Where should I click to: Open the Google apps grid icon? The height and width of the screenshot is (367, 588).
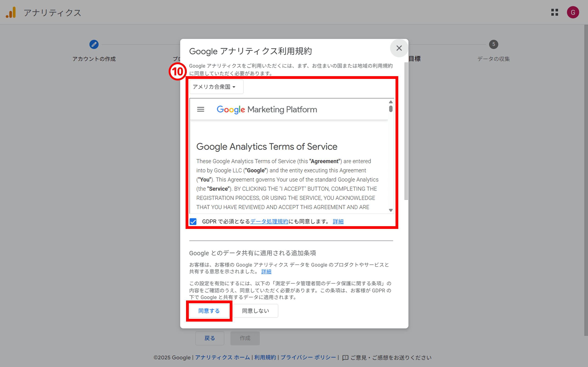[x=554, y=12]
